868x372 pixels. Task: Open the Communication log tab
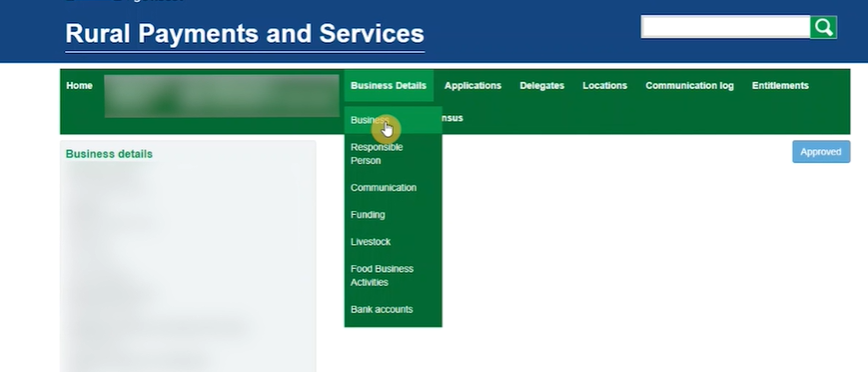(689, 86)
